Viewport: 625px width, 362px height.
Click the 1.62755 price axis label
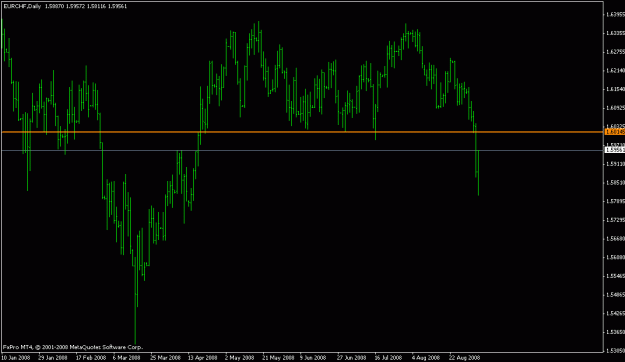pos(615,52)
